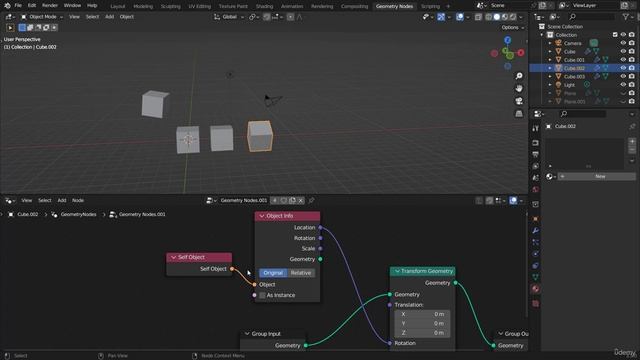The height and width of the screenshot is (360, 640).
Task: Open the View Layer properties tab icon
Action: coord(536,166)
